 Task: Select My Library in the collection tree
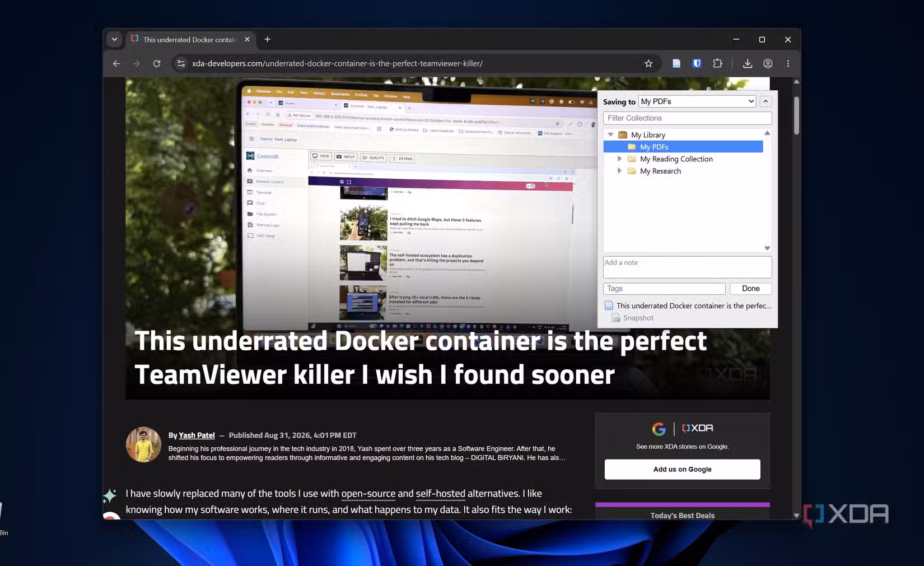[648, 135]
